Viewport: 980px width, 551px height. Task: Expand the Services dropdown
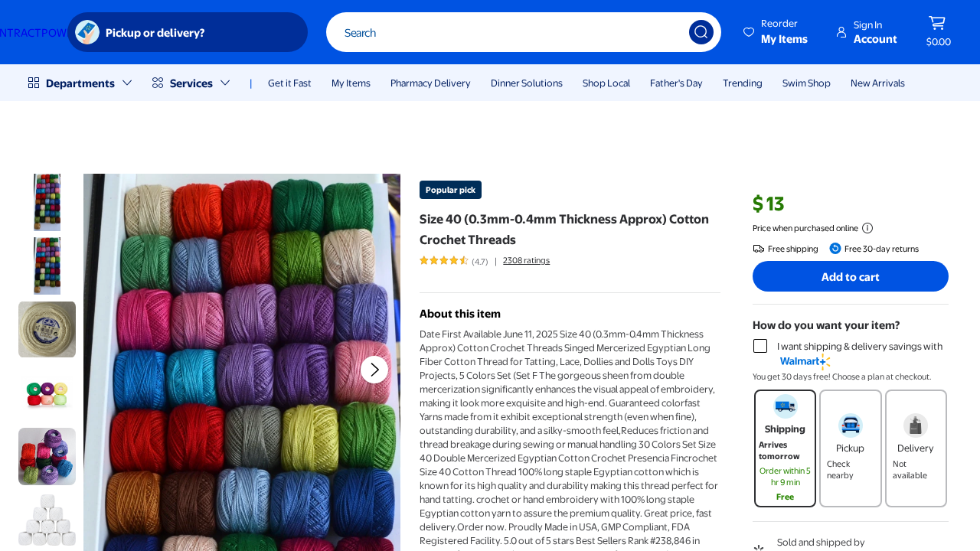[x=191, y=83]
